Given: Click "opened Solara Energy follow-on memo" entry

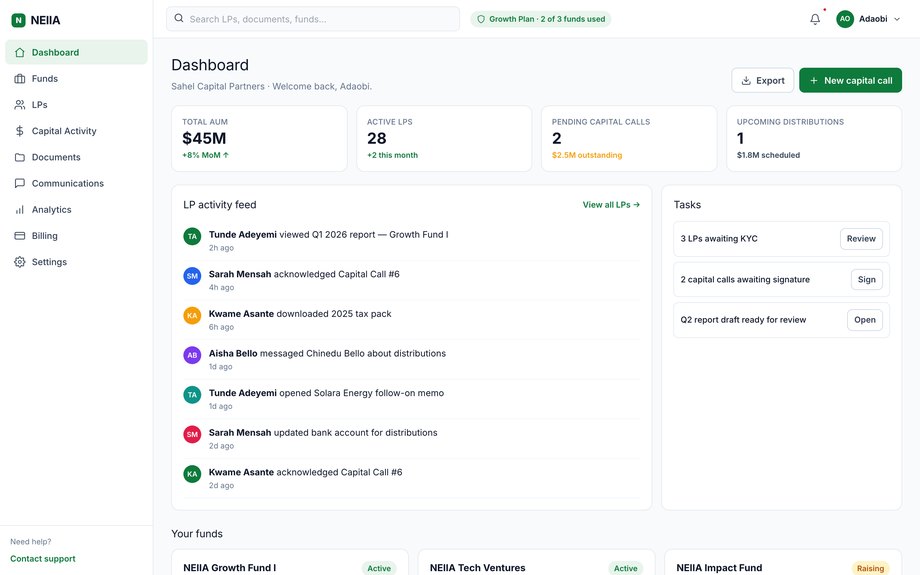Looking at the screenshot, I should point(411,399).
